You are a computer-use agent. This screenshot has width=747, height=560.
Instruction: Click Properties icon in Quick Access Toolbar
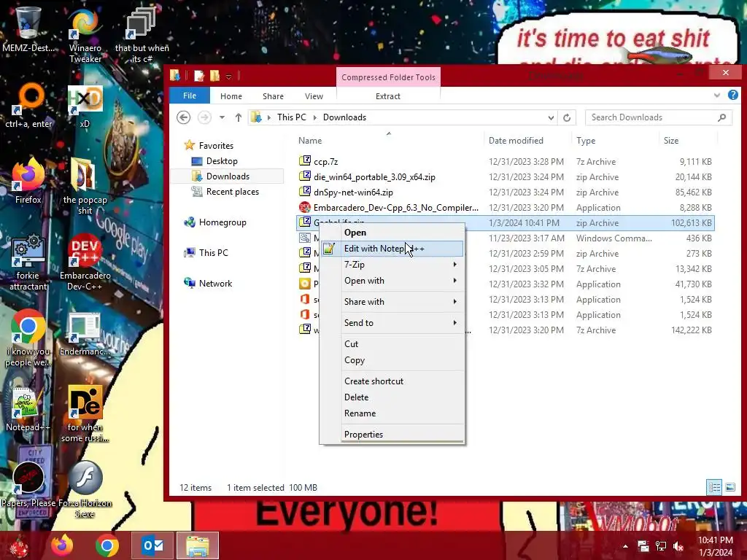click(x=199, y=76)
